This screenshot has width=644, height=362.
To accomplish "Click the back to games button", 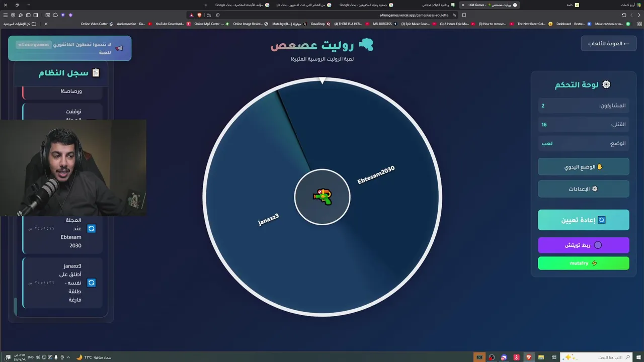I will pyautogui.click(x=608, y=44).
